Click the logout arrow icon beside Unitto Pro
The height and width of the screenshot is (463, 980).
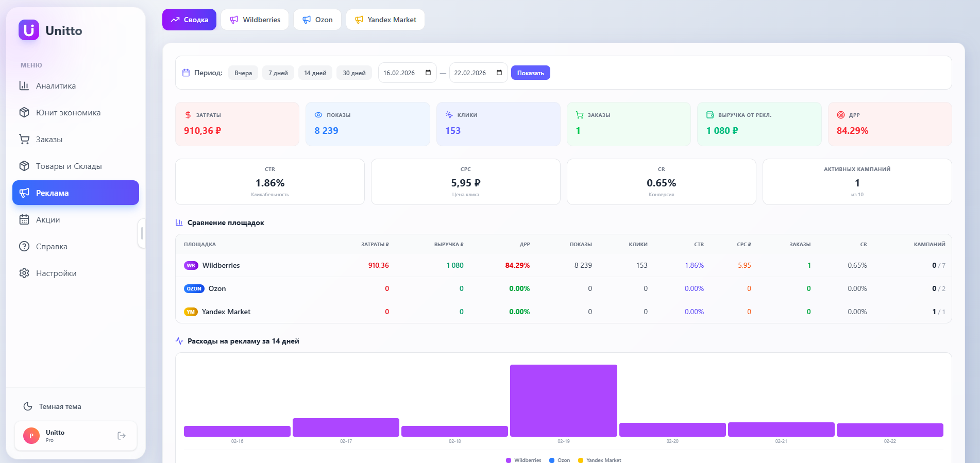click(x=122, y=436)
